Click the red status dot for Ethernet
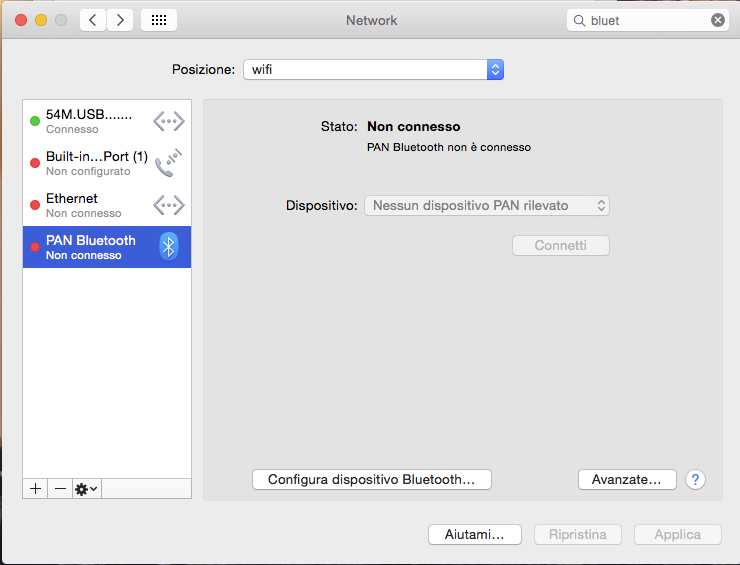 tap(34, 205)
